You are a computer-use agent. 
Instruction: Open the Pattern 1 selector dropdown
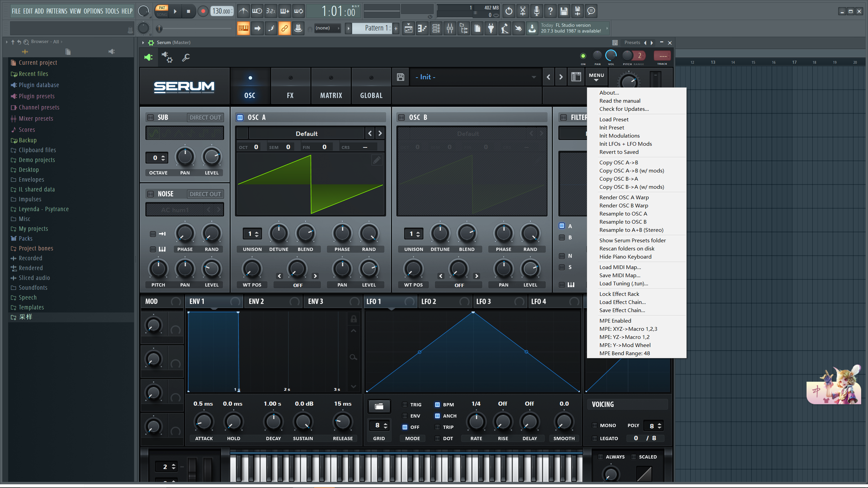coord(372,28)
